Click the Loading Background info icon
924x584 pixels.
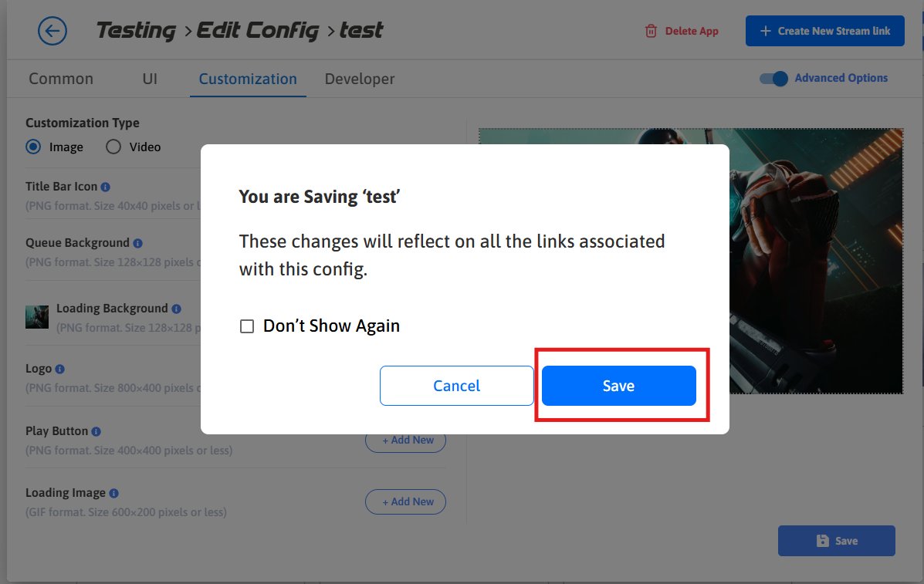[176, 309]
